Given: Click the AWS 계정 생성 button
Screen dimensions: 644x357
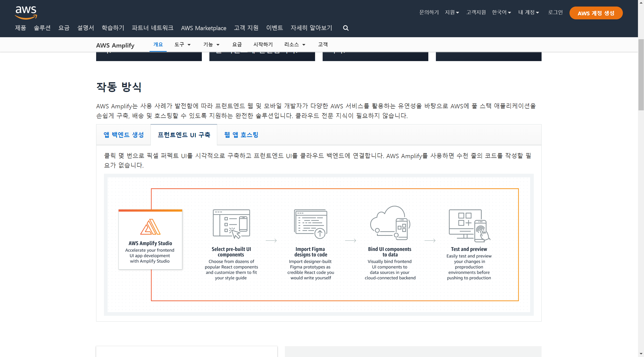Looking at the screenshot, I should coord(596,13).
